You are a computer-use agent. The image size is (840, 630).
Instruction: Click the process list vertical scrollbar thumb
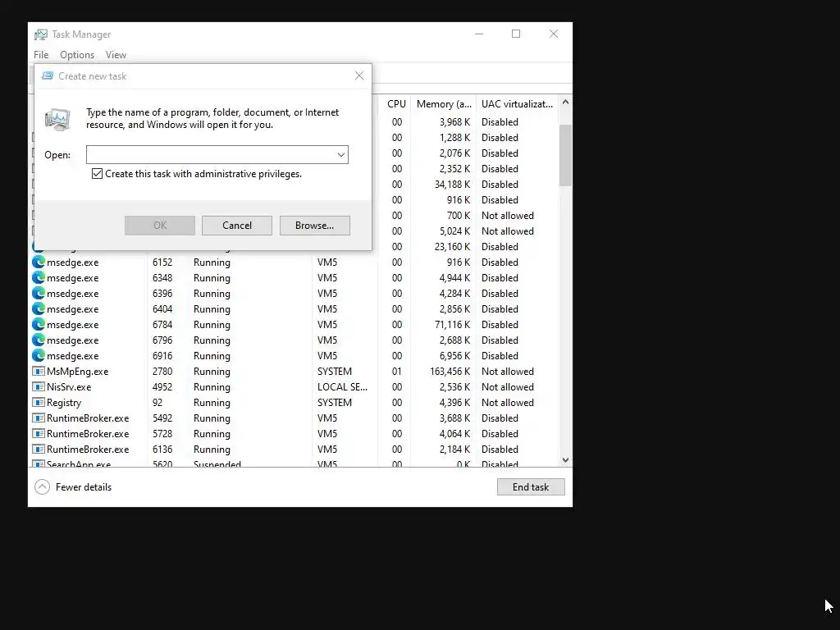[x=565, y=155]
